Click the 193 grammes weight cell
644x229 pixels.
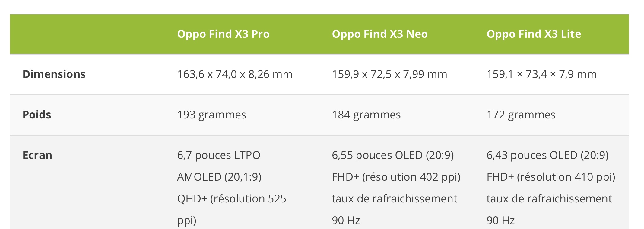211,115
